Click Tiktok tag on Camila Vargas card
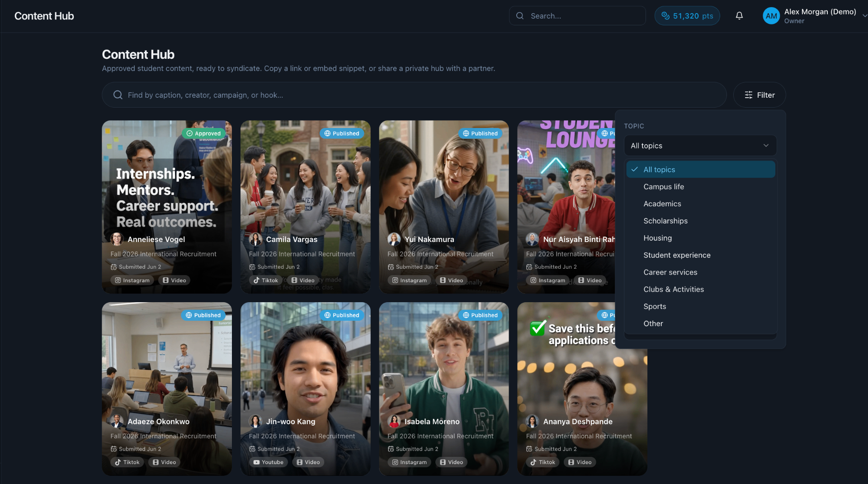The width and height of the screenshot is (868, 484). 266,280
